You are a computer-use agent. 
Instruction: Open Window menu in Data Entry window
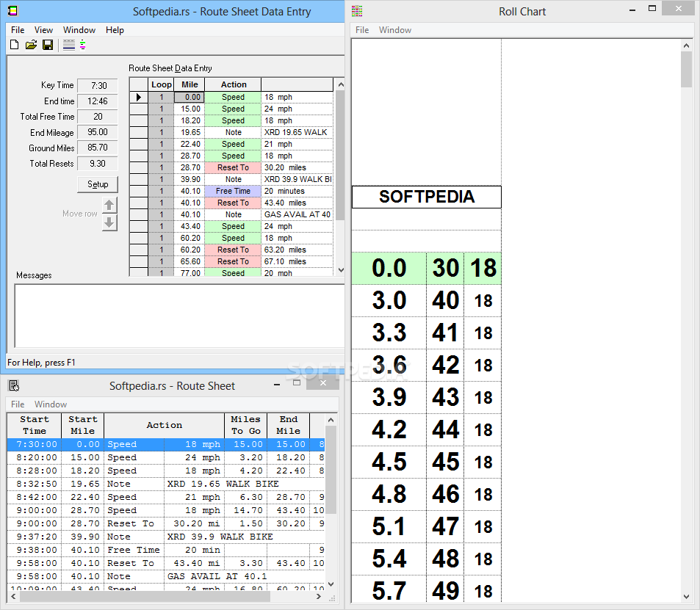click(x=79, y=30)
